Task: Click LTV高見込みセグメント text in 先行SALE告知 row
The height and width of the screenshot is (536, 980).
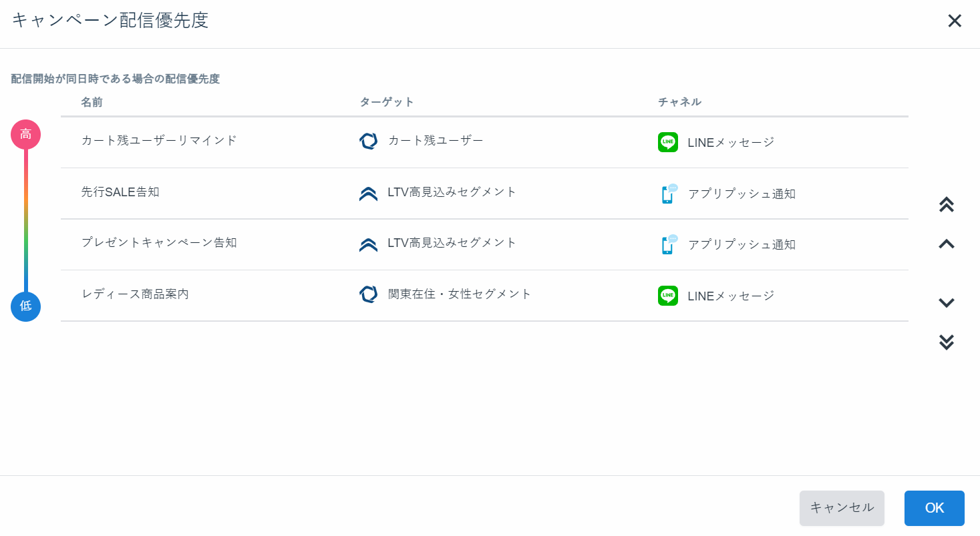Action: click(x=452, y=192)
